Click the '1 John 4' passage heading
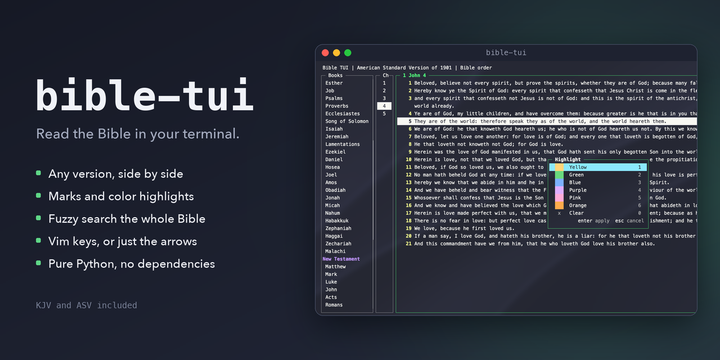Screen dimensions: 720x360 pyautogui.click(x=415, y=75)
